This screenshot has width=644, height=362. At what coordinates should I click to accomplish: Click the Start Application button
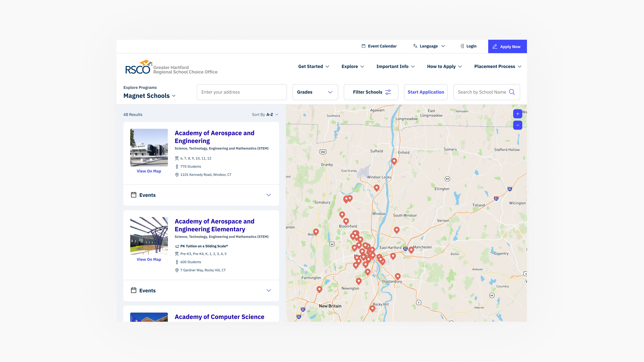point(425,92)
